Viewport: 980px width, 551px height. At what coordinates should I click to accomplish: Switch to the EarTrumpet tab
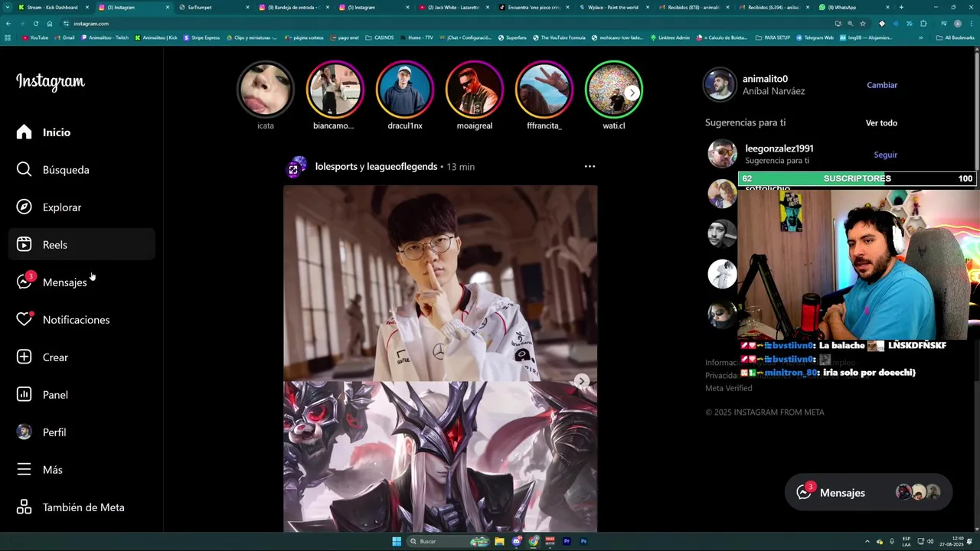click(x=214, y=8)
